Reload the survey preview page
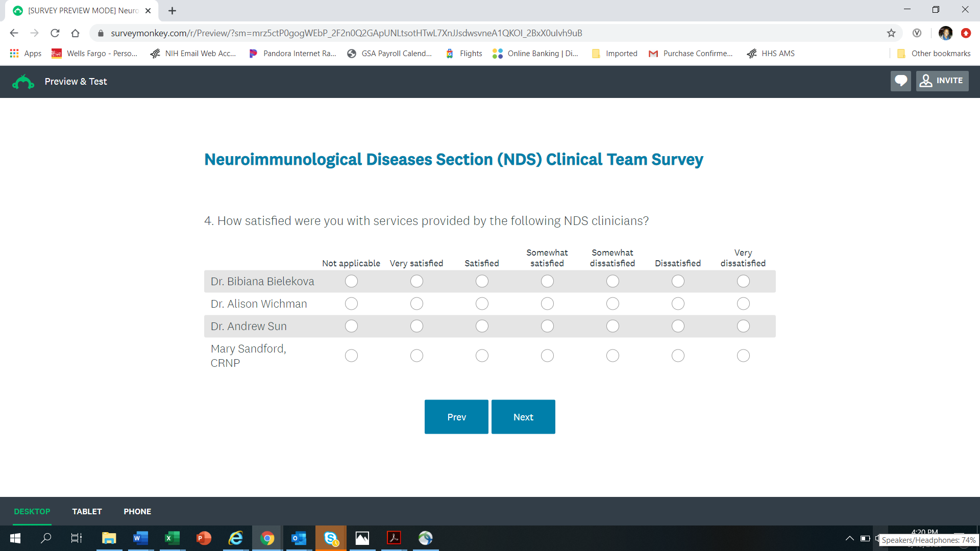Screen dimensions: 980x551 (55, 33)
